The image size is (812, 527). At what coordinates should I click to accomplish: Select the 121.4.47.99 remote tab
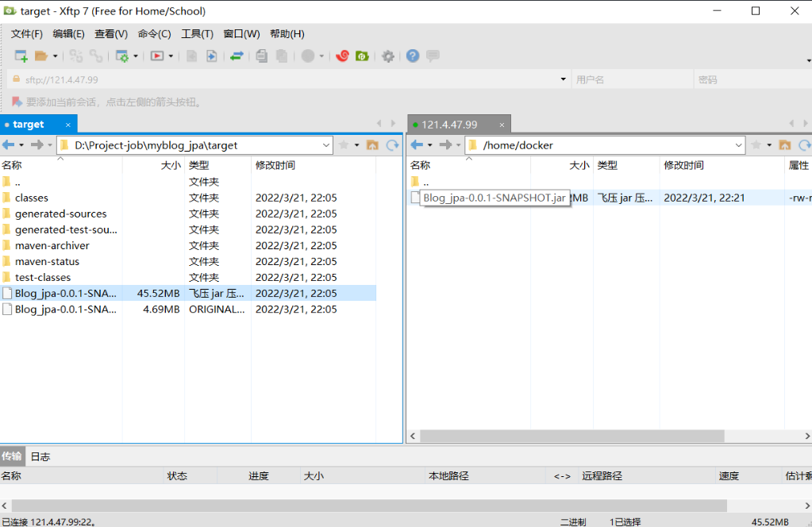[449, 125]
